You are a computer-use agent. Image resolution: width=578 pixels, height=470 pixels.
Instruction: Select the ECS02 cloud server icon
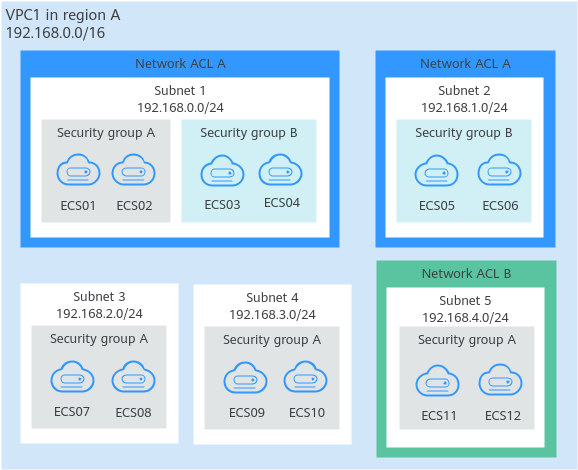coord(133,170)
